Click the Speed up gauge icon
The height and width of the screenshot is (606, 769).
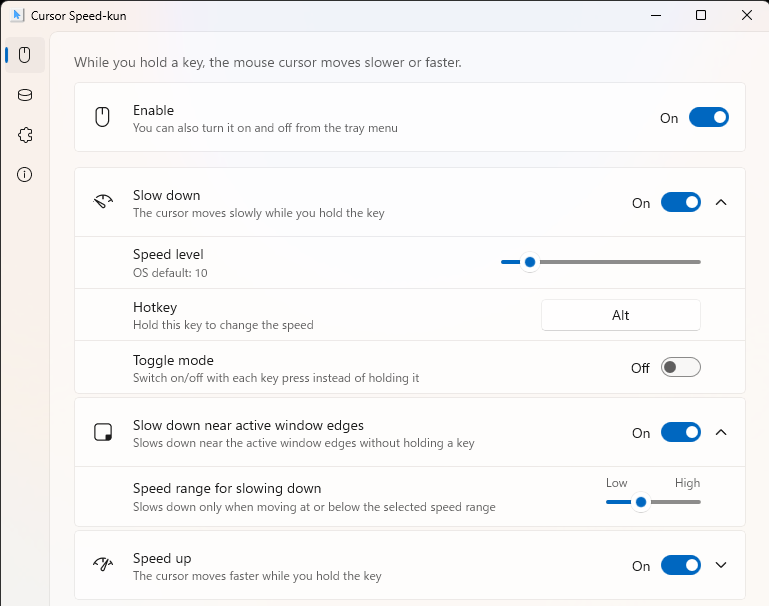(x=103, y=564)
